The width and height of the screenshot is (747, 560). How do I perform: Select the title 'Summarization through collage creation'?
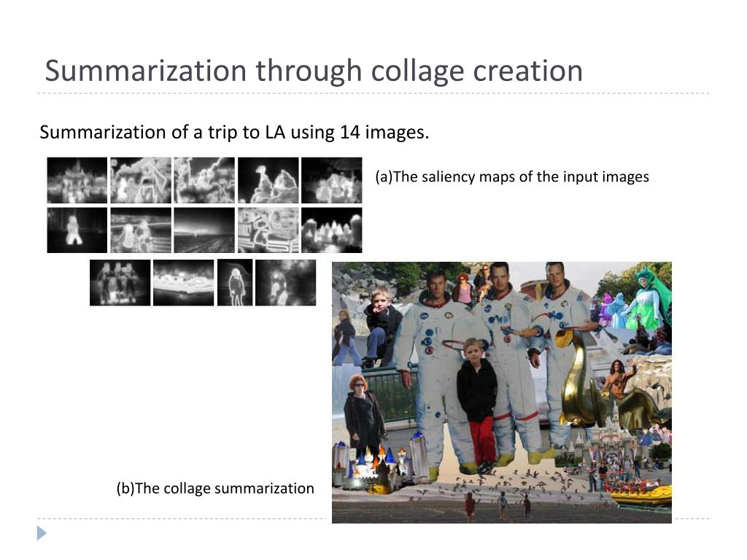coord(314,71)
